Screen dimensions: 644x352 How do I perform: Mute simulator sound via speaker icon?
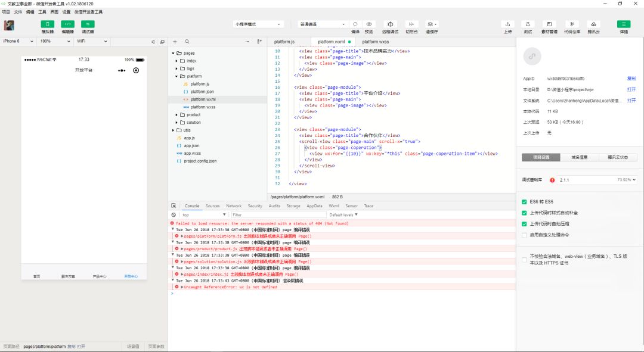(x=153, y=42)
